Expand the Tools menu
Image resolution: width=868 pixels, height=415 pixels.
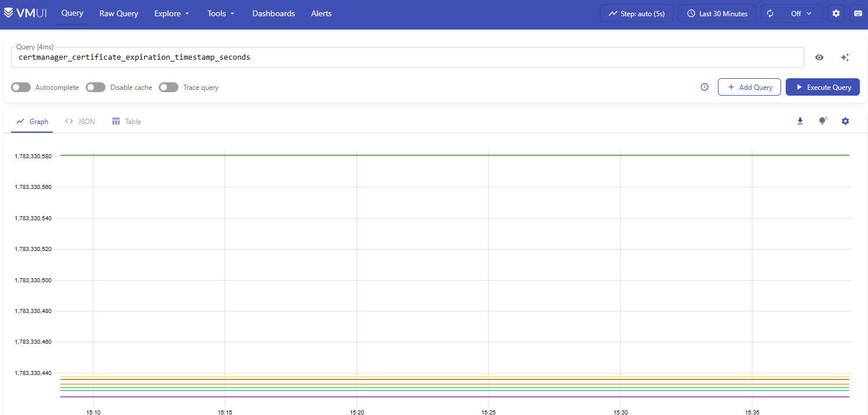click(221, 13)
